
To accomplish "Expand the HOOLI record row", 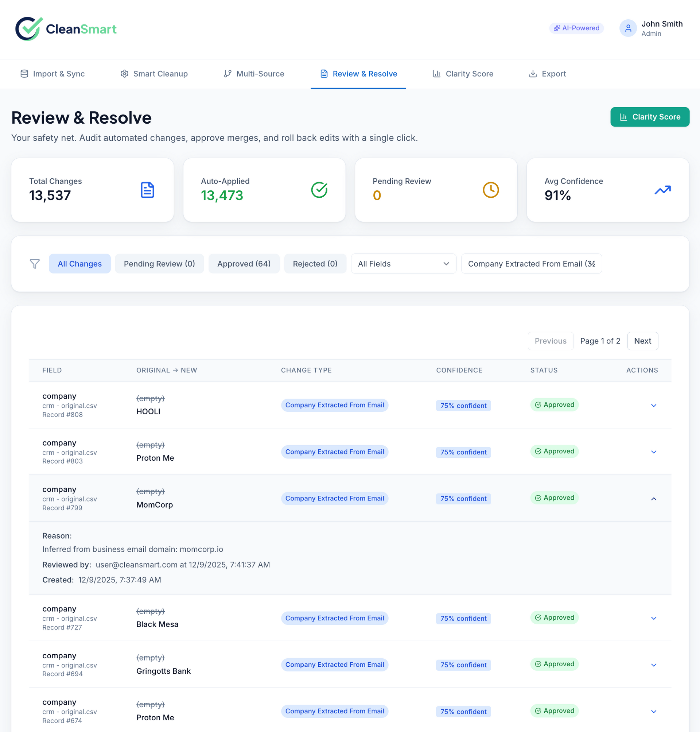I will [x=653, y=405].
